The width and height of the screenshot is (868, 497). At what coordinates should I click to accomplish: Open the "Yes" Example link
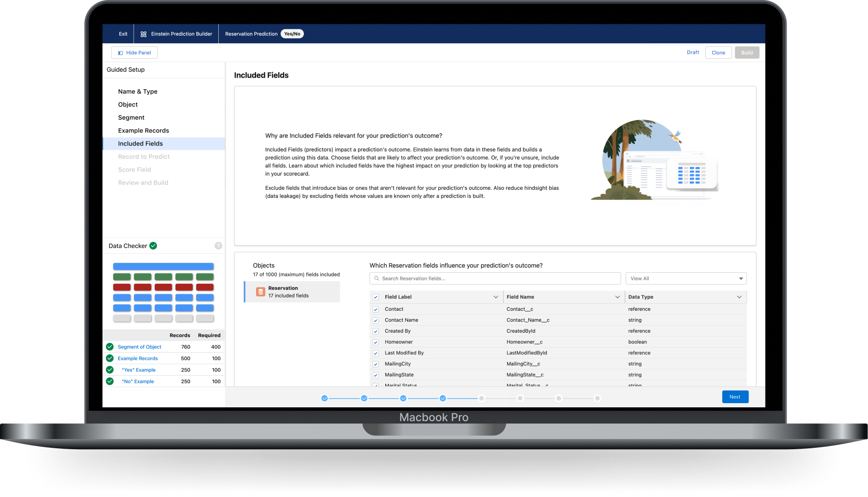click(x=139, y=370)
